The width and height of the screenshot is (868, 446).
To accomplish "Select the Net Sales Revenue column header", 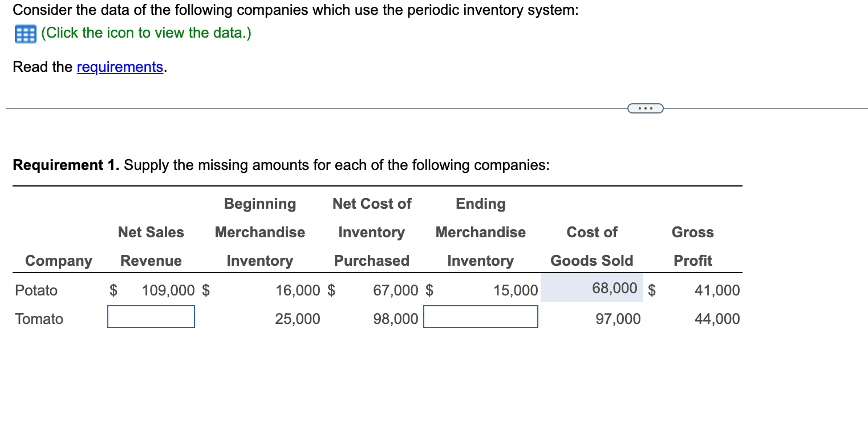I will pos(151,246).
